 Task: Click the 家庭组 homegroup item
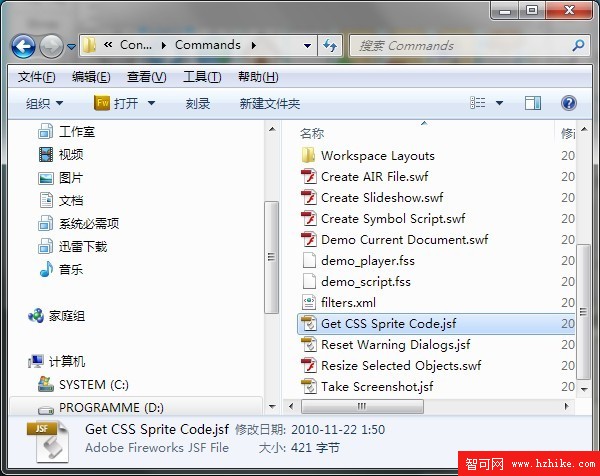(x=57, y=316)
